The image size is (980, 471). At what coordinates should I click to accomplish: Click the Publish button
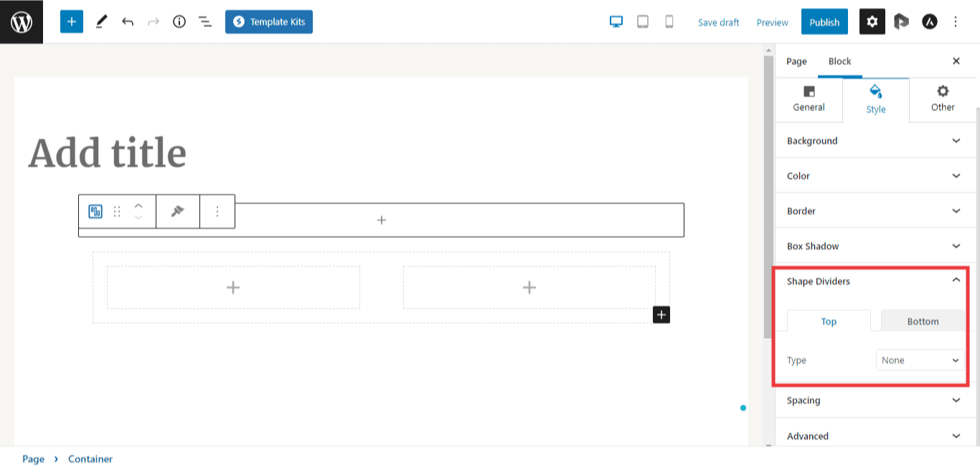(x=824, y=22)
